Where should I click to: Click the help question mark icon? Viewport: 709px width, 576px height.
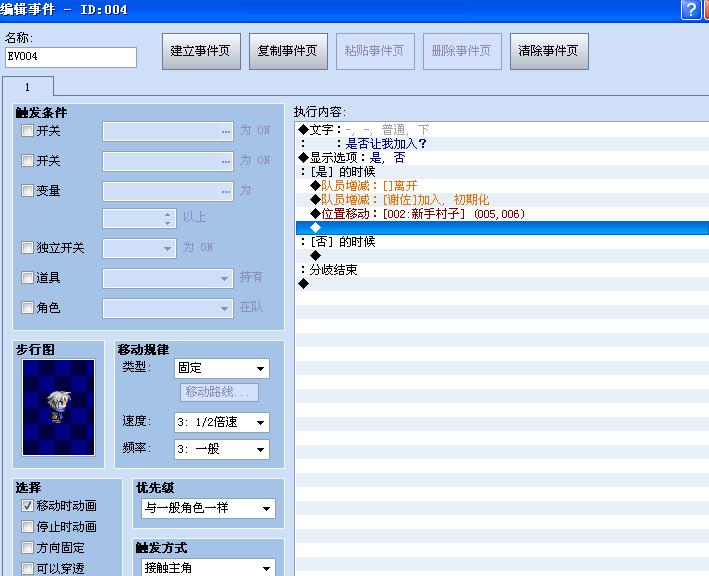click(691, 9)
